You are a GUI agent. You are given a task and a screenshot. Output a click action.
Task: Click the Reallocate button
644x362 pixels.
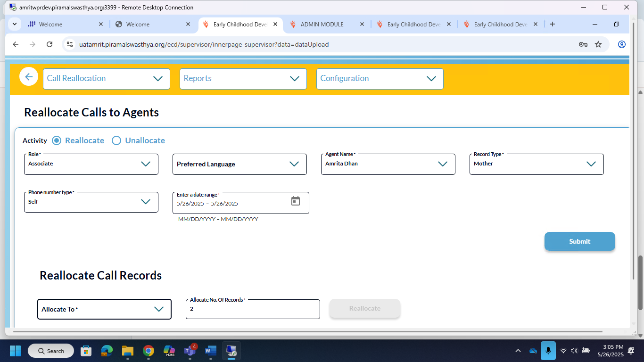(x=365, y=308)
